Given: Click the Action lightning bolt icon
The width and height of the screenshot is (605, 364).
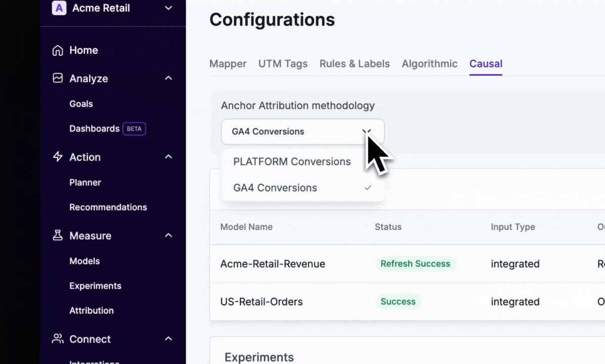Looking at the screenshot, I should (58, 157).
